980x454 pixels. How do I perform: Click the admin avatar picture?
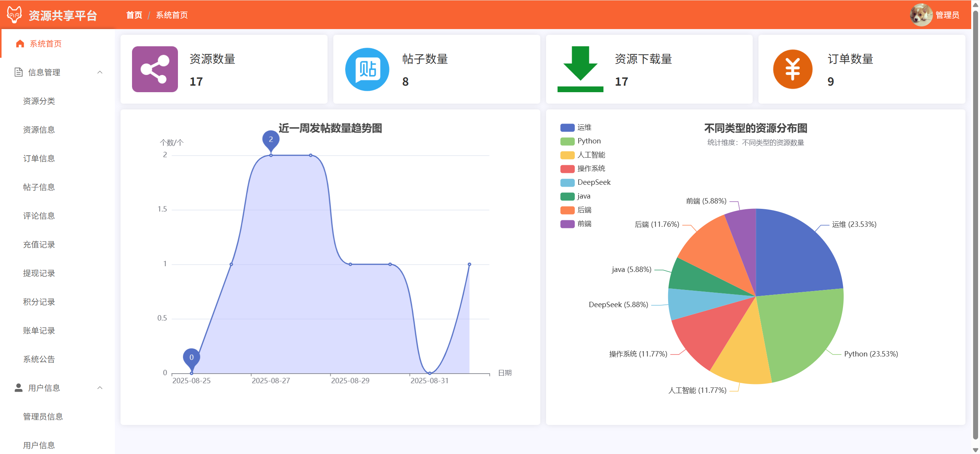point(921,15)
